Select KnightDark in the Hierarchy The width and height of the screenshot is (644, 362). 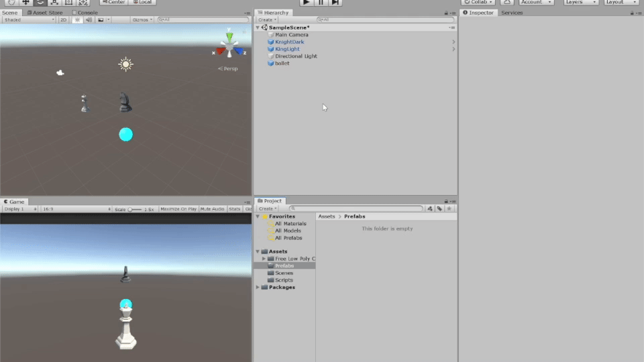pyautogui.click(x=289, y=42)
